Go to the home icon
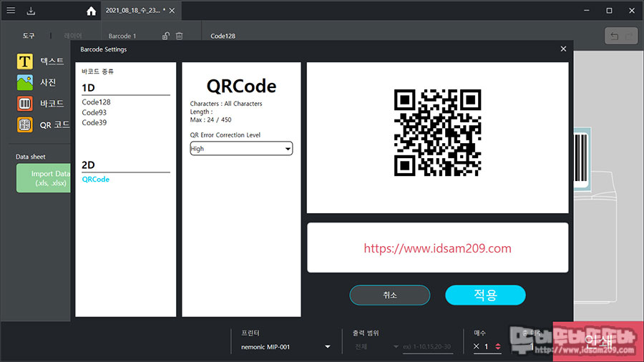The width and height of the screenshot is (644, 362). (91, 11)
